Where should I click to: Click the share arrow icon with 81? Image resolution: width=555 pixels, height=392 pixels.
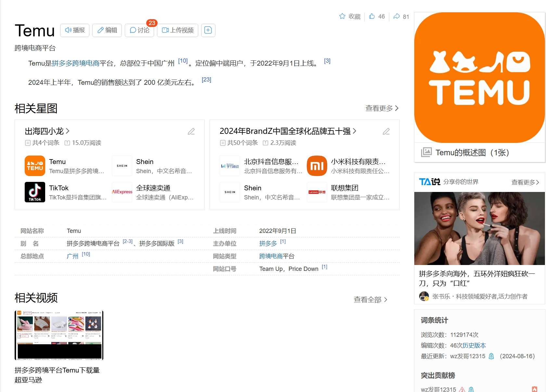[x=396, y=16]
